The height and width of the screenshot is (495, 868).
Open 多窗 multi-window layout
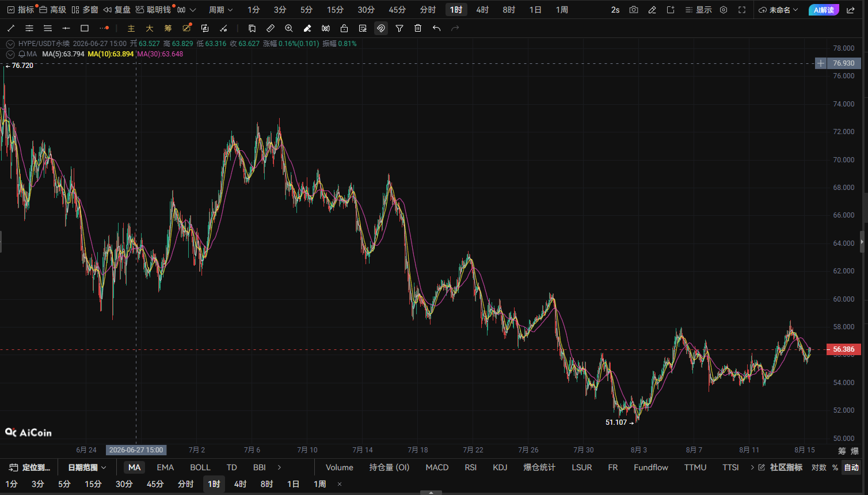tap(85, 10)
